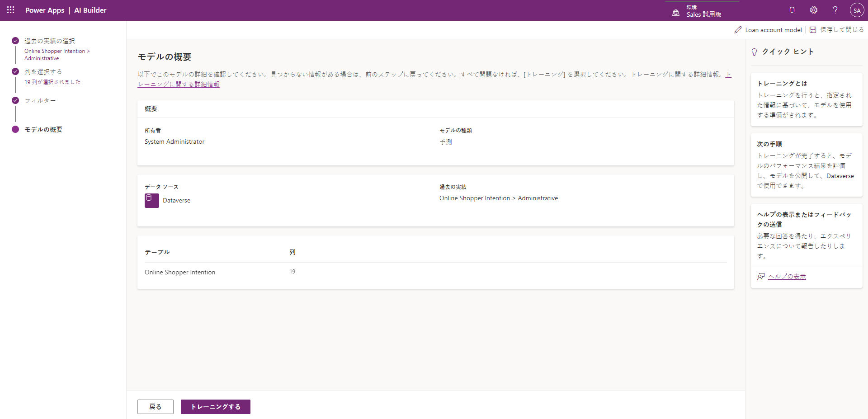This screenshot has height=419, width=868.
Task: Click the help question mark icon
Action: click(x=835, y=10)
